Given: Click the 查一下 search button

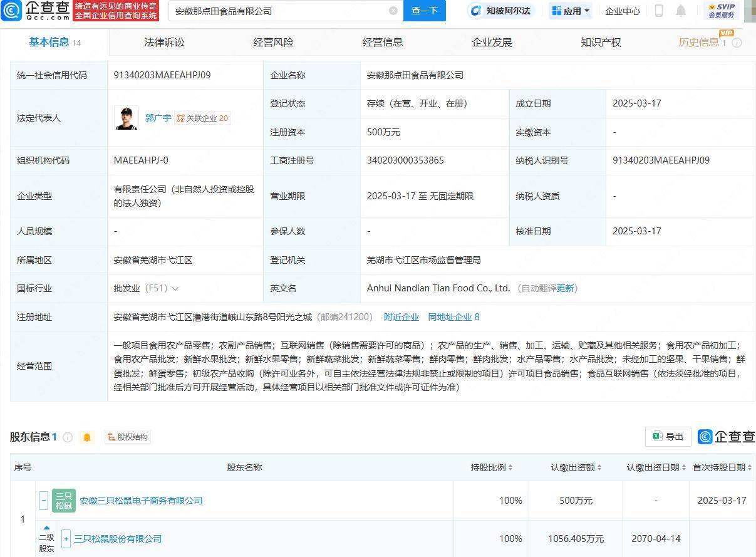Looking at the screenshot, I should point(425,11).
